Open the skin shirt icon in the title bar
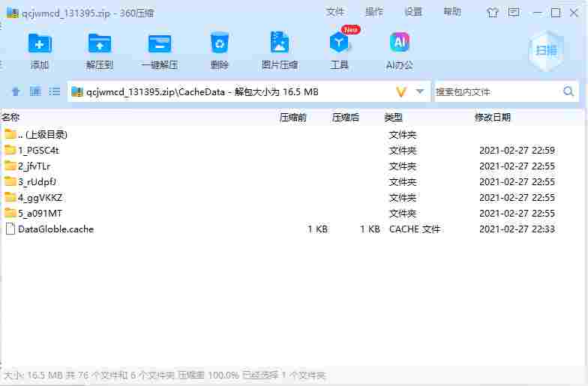588x386 pixels. tap(493, 13)
